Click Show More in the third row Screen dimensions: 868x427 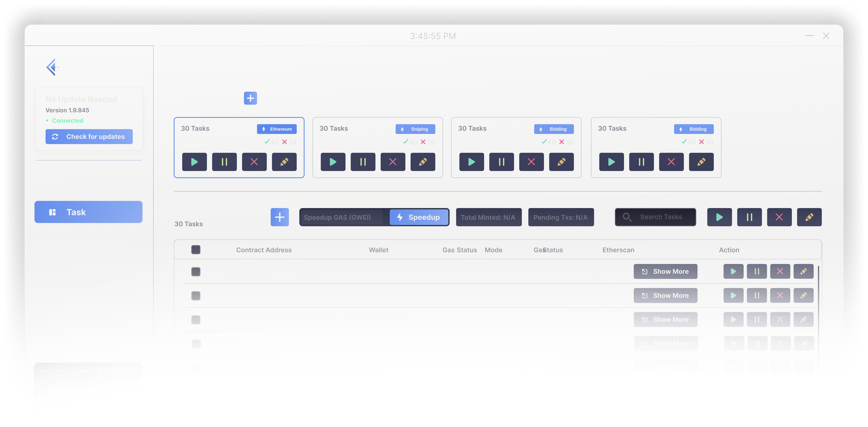click(665, 320)
